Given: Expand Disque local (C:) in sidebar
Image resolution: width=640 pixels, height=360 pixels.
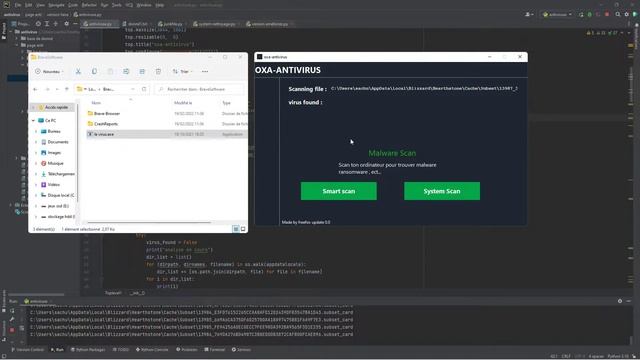Looking at the screenshot, I should pos(36,196).
